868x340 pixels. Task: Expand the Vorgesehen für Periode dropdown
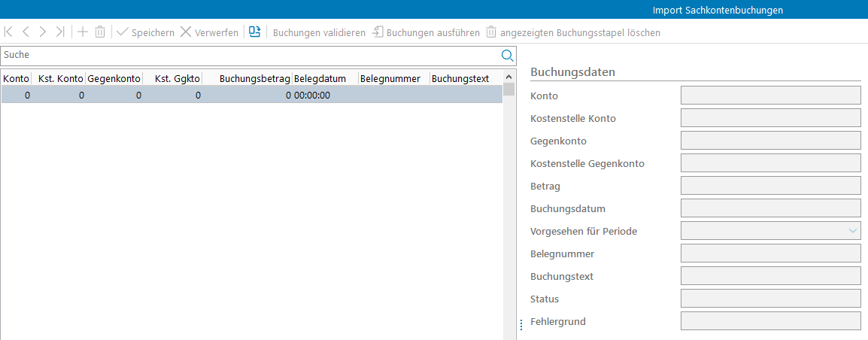853,231
